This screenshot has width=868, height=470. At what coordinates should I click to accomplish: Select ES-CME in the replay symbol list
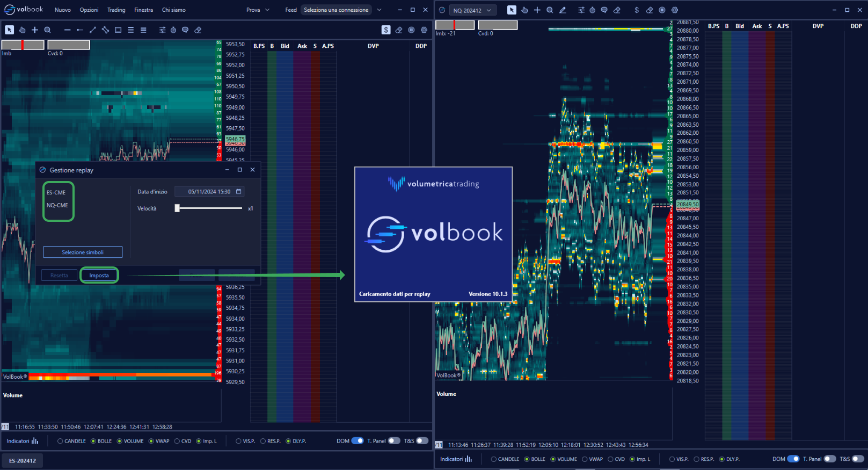point(56,192)
